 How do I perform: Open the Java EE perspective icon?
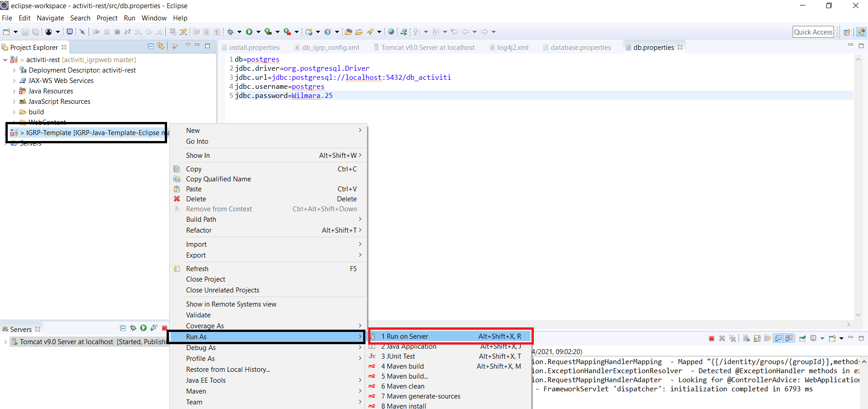pyautogui.click(x=861, y=32)
